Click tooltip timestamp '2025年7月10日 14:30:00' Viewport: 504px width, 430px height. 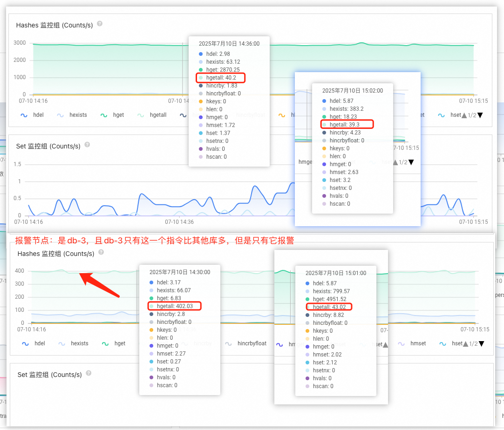[x=180, y=272]
